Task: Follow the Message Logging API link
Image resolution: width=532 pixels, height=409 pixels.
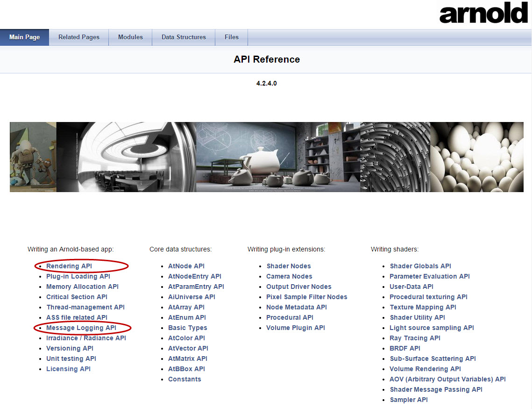Action: (81, 328)
